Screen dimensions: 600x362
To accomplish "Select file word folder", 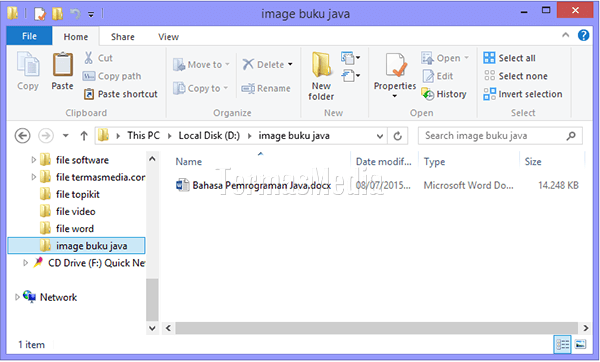I will [75, 229].
